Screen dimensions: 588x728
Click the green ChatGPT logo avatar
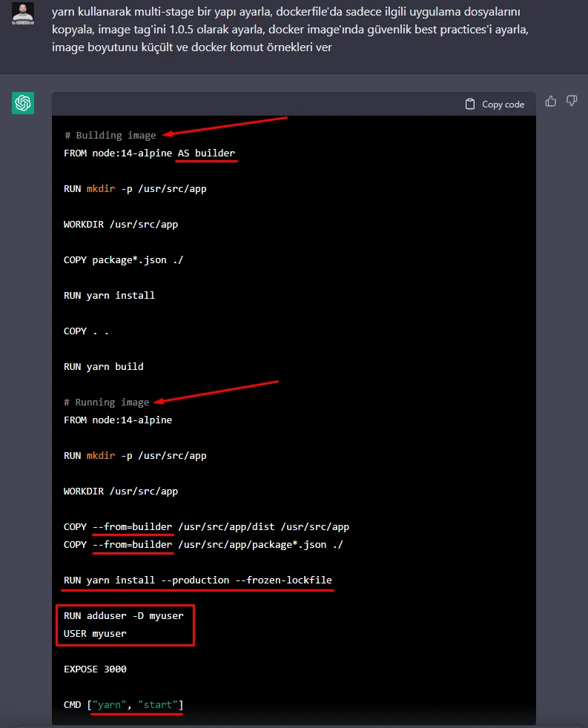(23, 103)
